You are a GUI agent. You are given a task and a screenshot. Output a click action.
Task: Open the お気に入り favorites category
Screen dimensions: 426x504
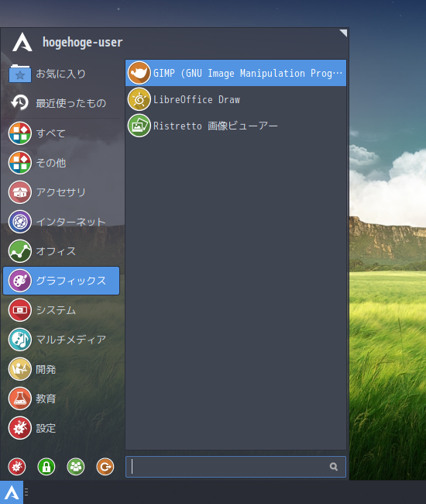tap(61, 74)
